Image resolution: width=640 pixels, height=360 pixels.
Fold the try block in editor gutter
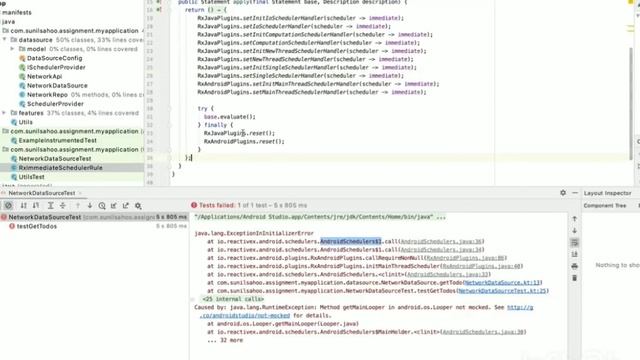point(169,109)
